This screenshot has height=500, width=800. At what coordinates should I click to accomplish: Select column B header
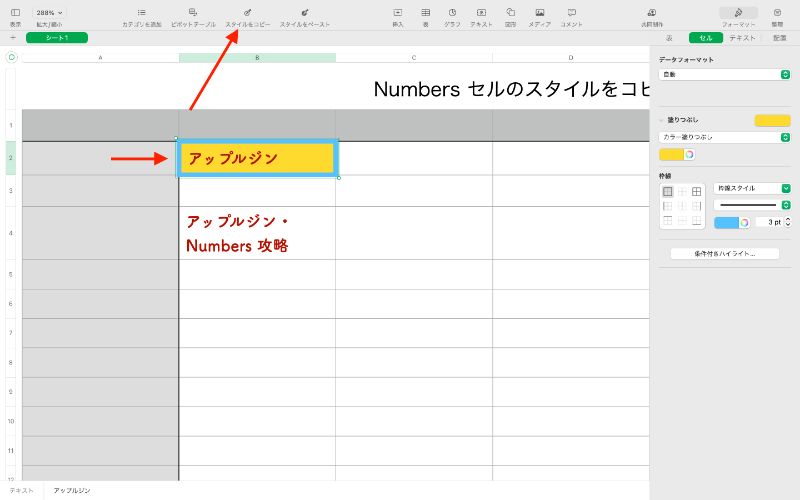click(257, 58)
